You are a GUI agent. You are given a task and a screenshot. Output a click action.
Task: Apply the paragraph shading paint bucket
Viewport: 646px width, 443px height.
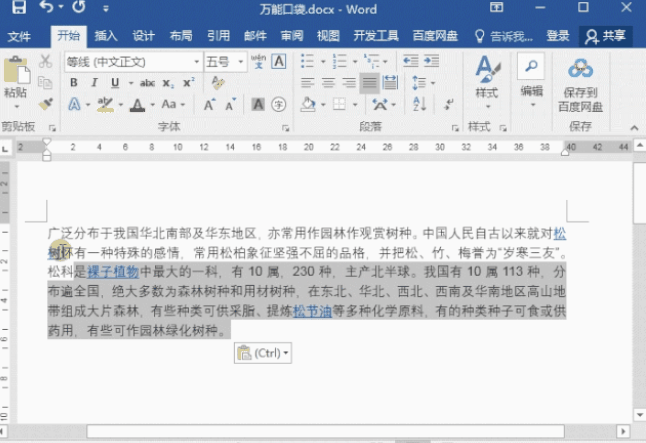[x=308, y=105]
